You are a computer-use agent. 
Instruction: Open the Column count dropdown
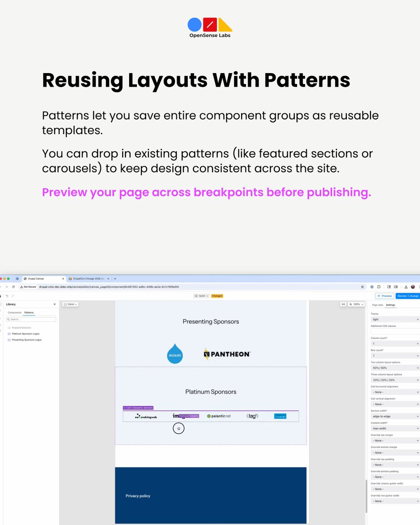point(395,343)
